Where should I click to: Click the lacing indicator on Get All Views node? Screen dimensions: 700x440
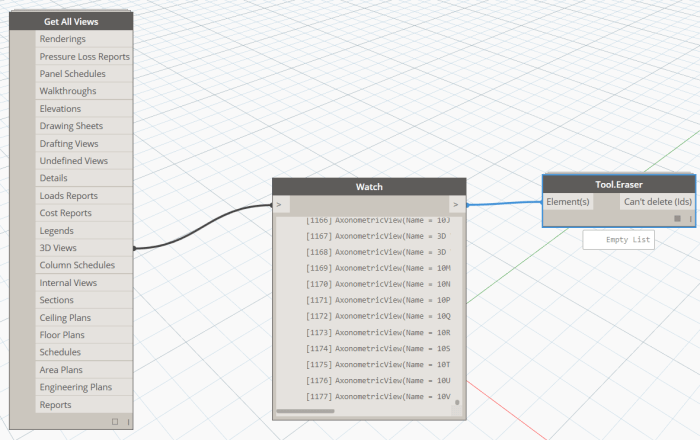[128, 422]
